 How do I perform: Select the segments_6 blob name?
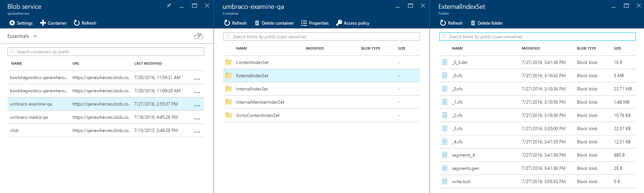[x=463, y=155]
